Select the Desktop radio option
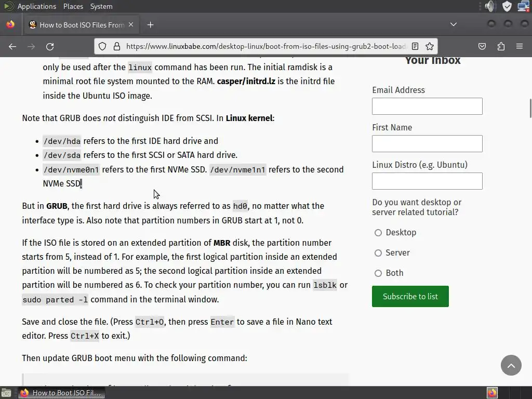This screenshot has height=399, width=532. 378,232
